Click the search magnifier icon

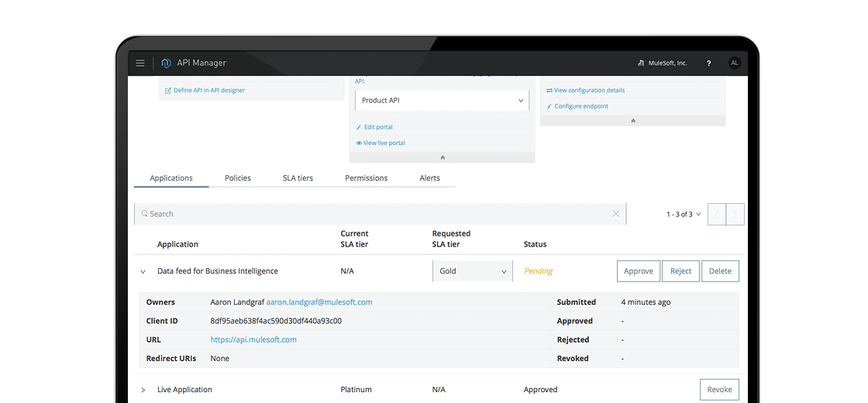click(x=144, y=213)
